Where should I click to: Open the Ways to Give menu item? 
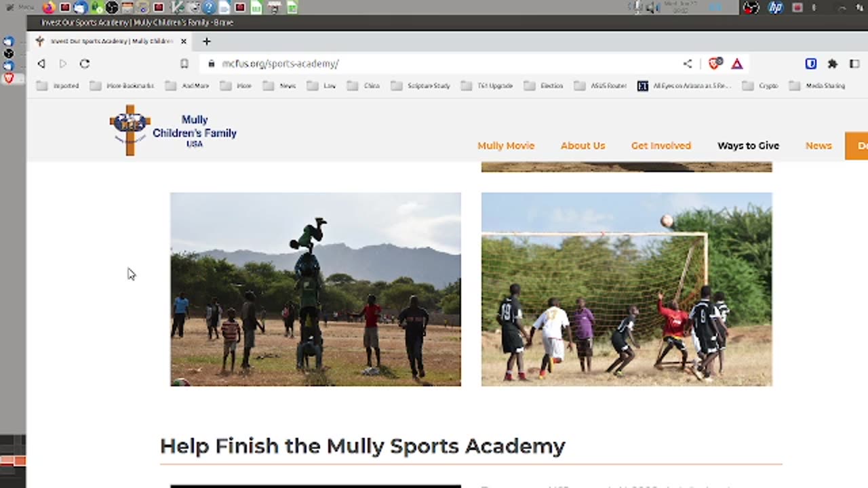pos(748,146)
